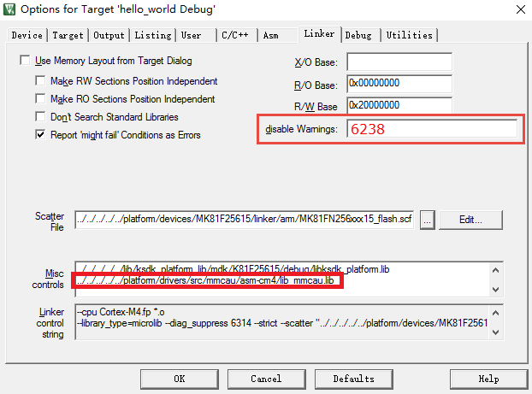Viewport: 532px width, 394px height.
Task: Click the Scatter File path field
Action: point(244,220)
